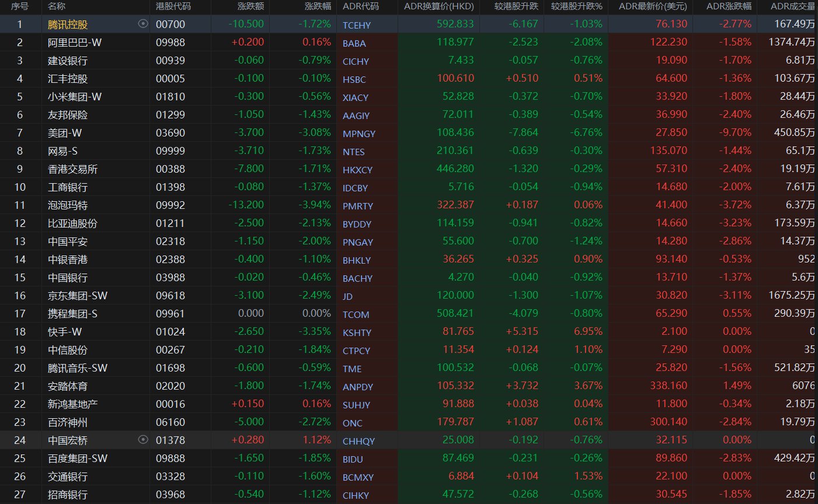Screen dimensions: 818x504
Task: Click ADR converted price 592.833
Action: 455,24
